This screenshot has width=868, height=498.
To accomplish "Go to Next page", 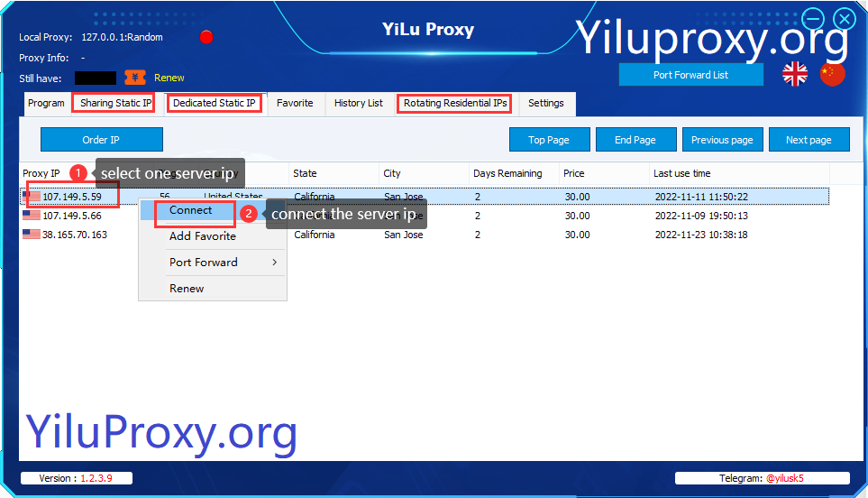I will click(809, 140).
